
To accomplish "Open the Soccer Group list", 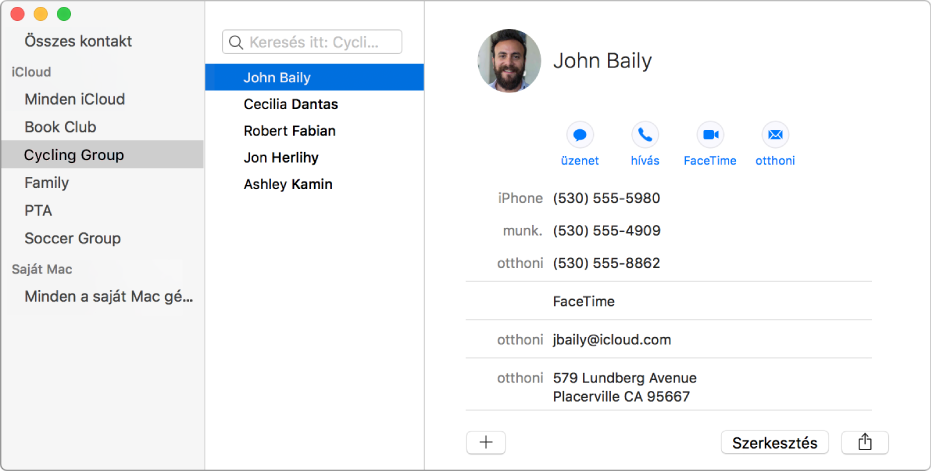I will click(72, 238).
